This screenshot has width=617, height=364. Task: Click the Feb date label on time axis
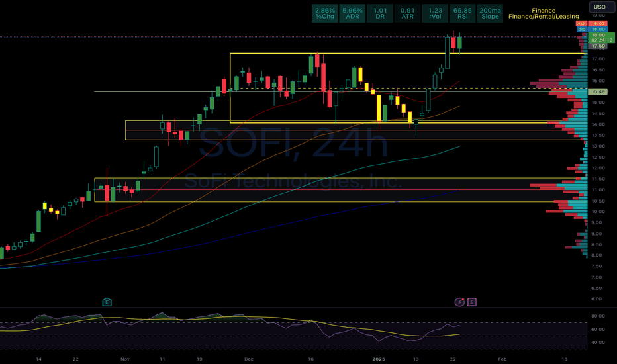click(502, 359)
